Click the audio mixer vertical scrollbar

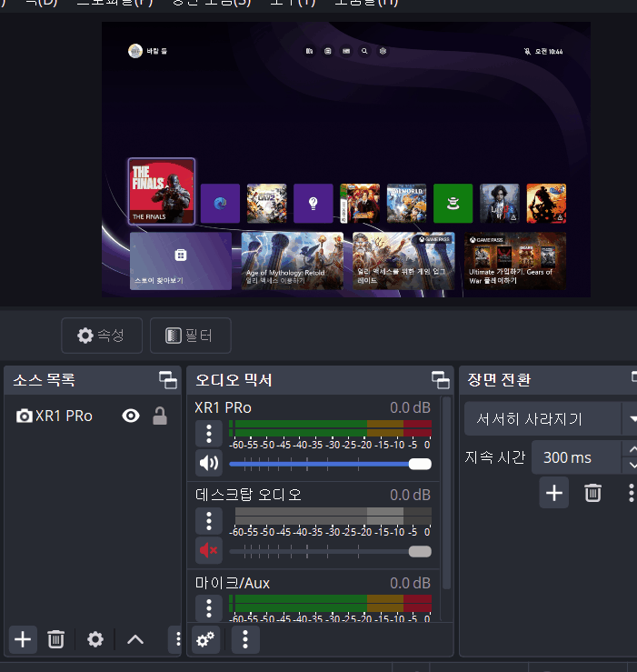446,493
